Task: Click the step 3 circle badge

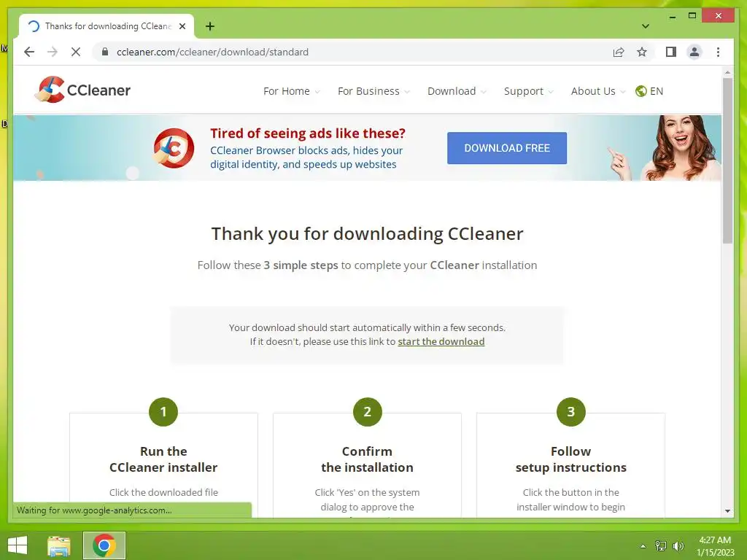Action: pyautogui.click(x=570, y=412)
